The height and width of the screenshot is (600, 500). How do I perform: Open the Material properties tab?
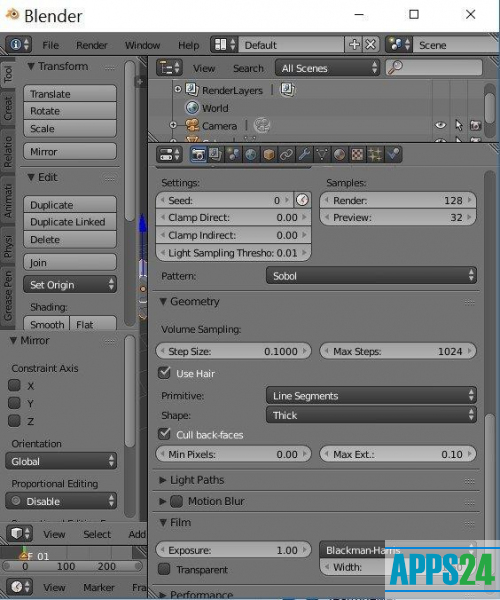pyautogui.click(x=339, y=155)
